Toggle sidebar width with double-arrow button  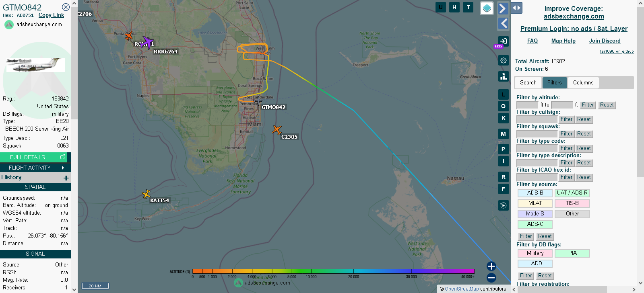point(516,8)
